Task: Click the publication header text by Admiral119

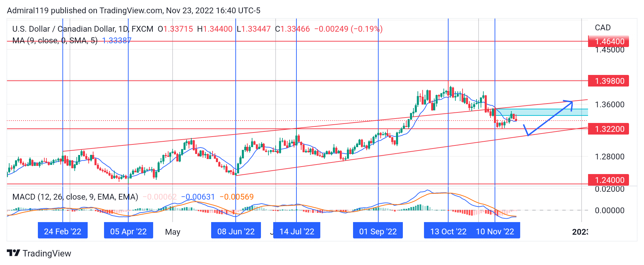Action: point(134,11)
